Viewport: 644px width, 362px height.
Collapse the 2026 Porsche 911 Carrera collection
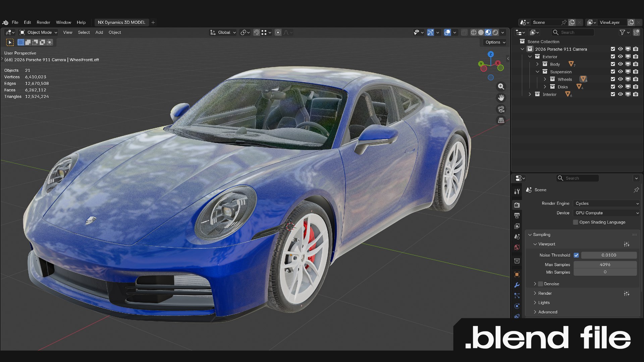coord(522,49)
